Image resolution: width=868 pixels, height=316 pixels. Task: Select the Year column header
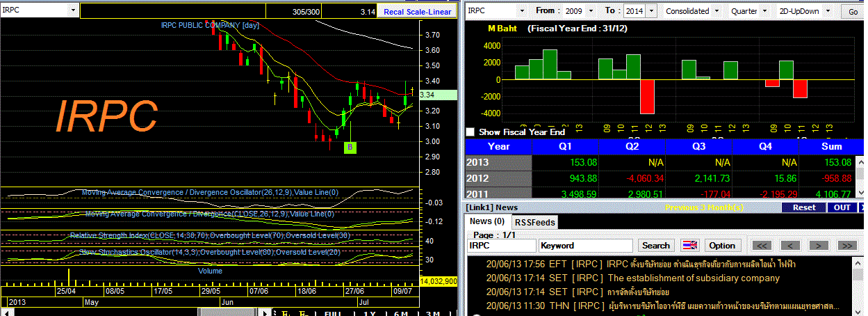tap(499, 146)
